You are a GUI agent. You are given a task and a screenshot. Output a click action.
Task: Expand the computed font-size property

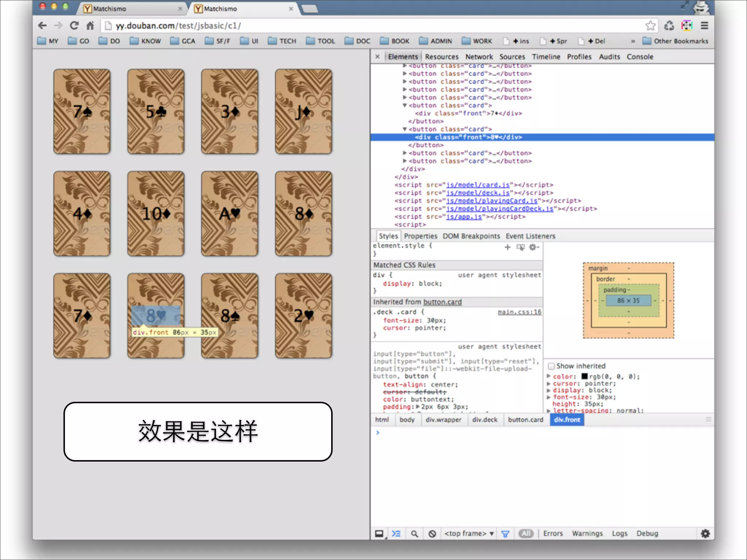549,397
